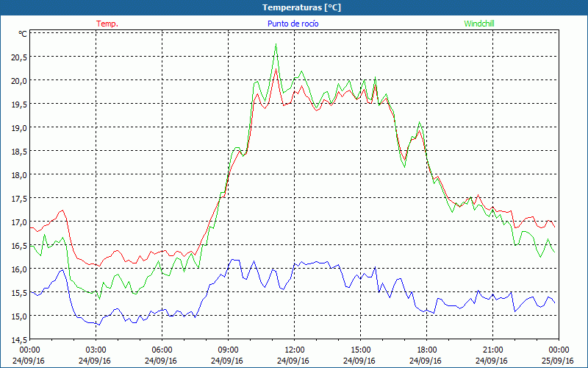Viewport: 588px width, 368px height.
Task: Click the 12:00 time axis label
Action: (295, 350)
